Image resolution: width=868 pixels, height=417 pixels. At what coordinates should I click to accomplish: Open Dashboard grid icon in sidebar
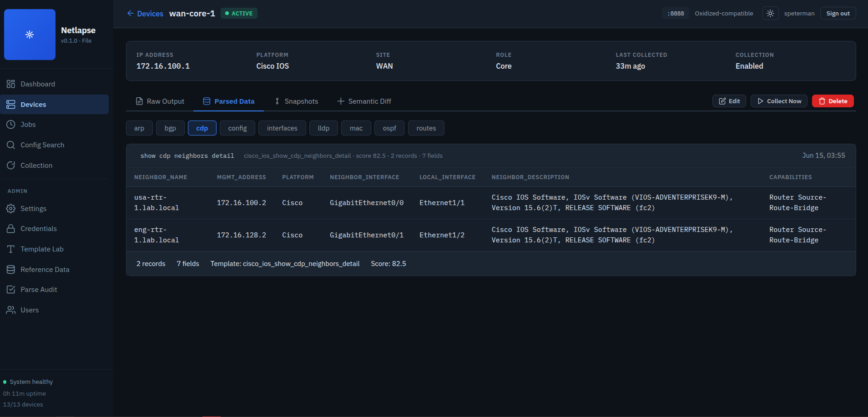(x=11, y=84)
